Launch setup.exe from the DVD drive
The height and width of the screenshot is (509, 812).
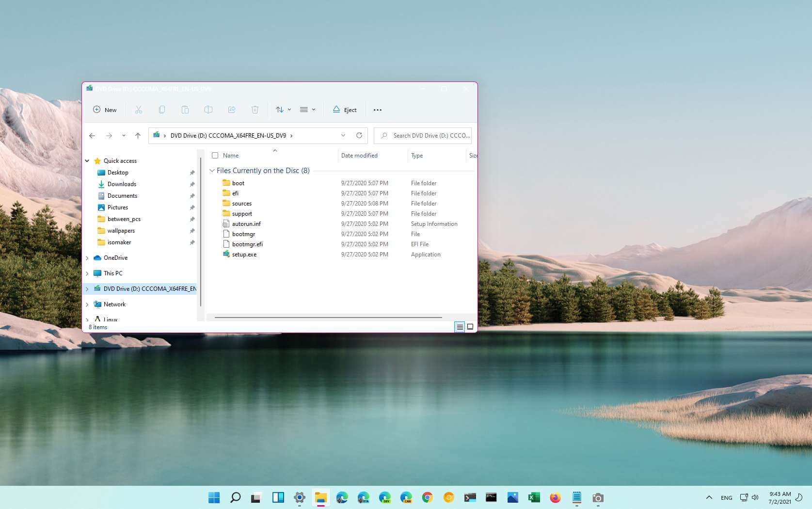tap(244, 254)
